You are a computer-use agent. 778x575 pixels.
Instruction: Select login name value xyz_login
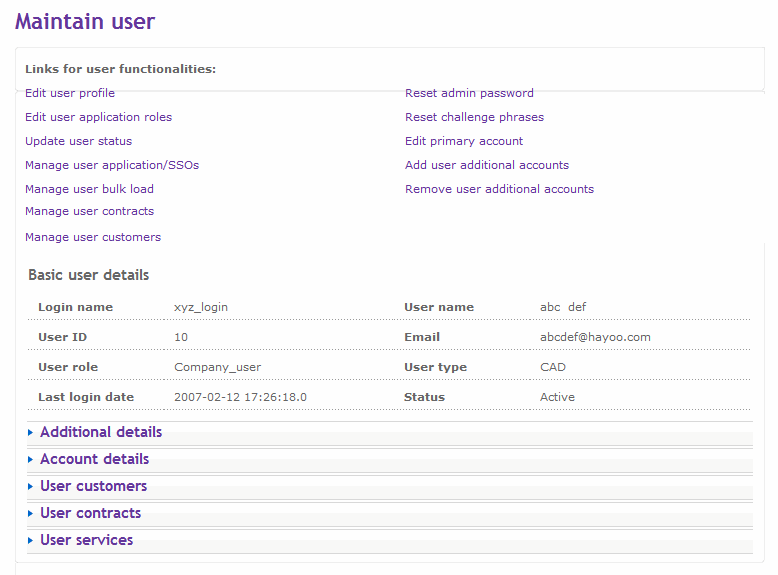click(201, 308)
